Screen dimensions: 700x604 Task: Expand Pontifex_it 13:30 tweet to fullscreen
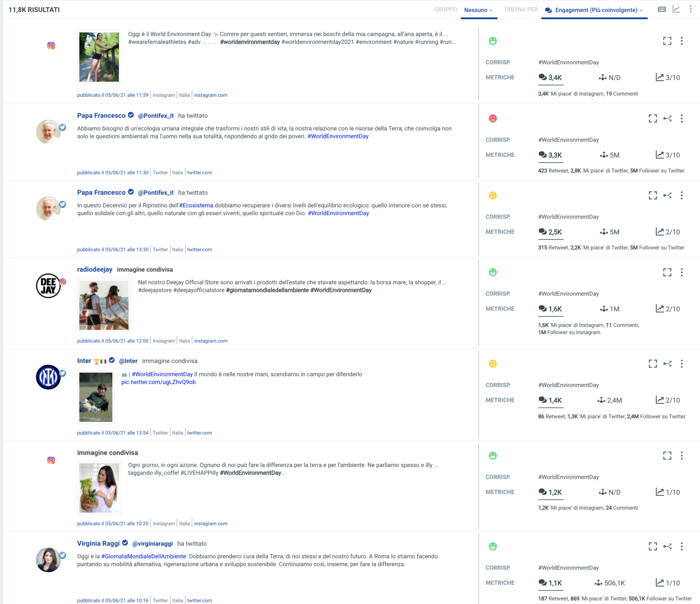(x=653, y=195)
